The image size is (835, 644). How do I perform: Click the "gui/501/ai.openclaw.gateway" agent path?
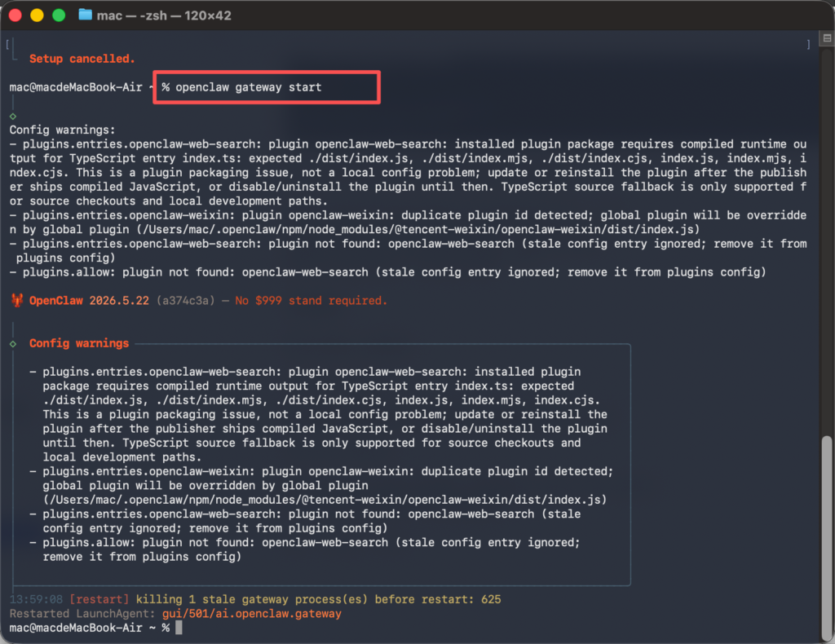click(252, 614)
